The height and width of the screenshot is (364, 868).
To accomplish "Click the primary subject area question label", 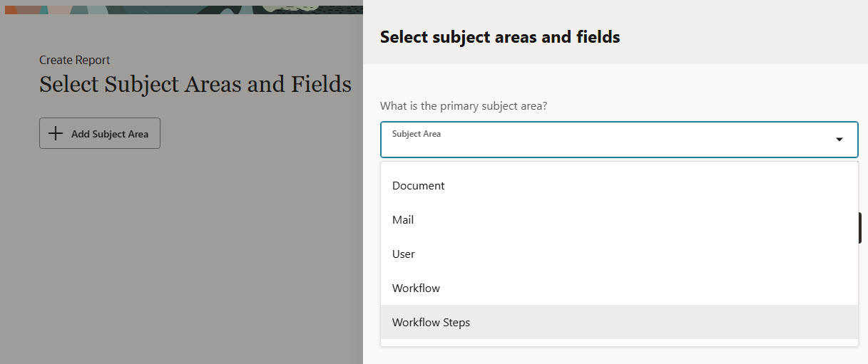I will [x=464, y=106].
